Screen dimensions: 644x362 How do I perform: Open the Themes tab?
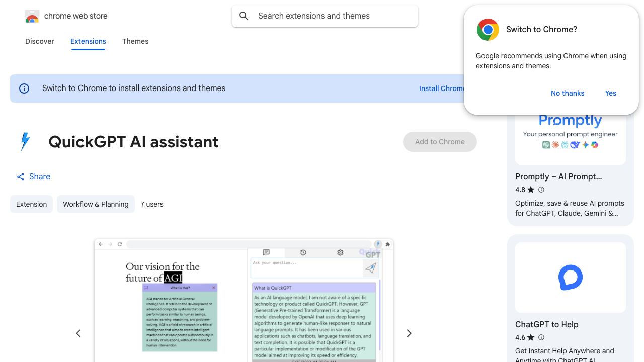point(135,41)
